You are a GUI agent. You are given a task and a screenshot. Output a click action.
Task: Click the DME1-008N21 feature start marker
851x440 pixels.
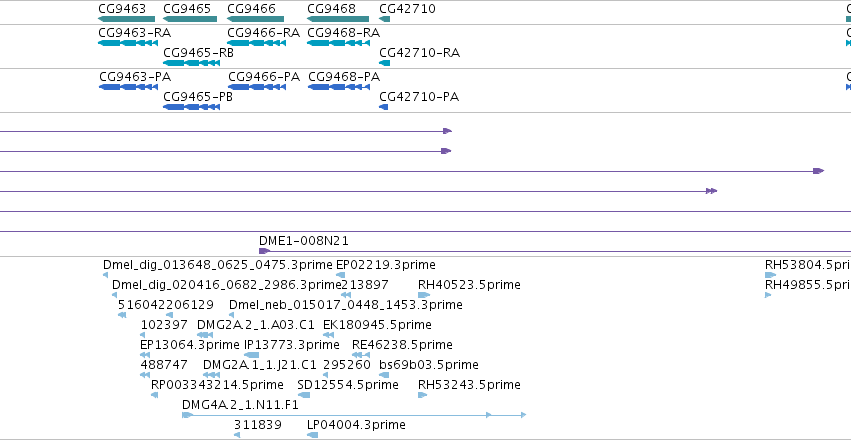click(x=264, y=251)
